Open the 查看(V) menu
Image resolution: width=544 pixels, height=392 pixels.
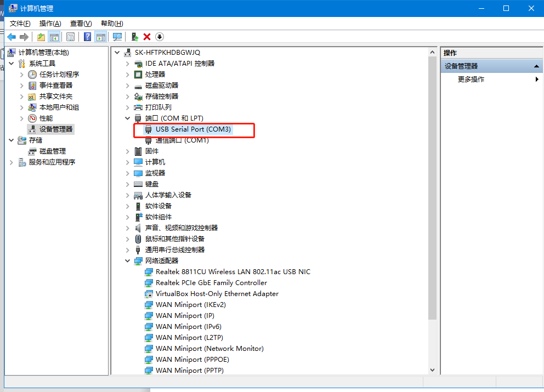coord(81,24)
